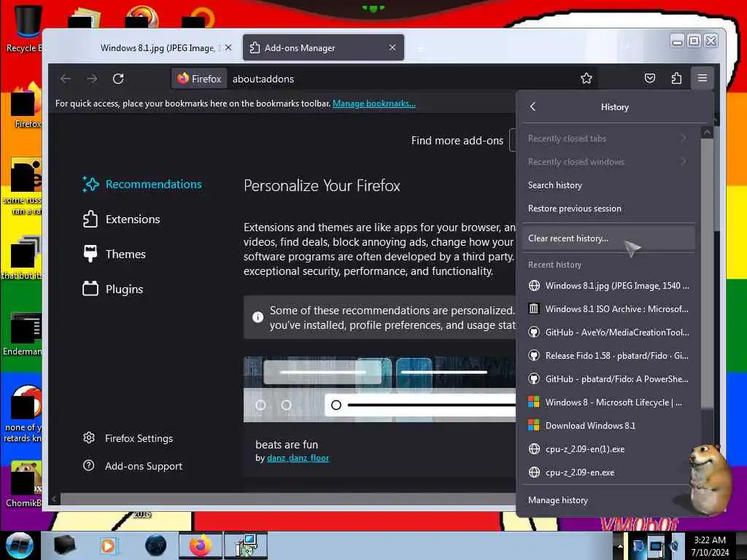
Task: Go back from the History panel
Action: point(533,106)
